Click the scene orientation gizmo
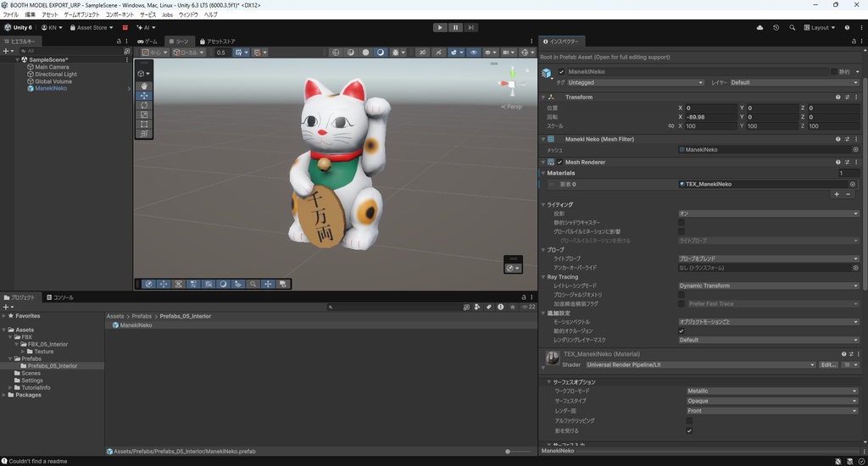 512,84
